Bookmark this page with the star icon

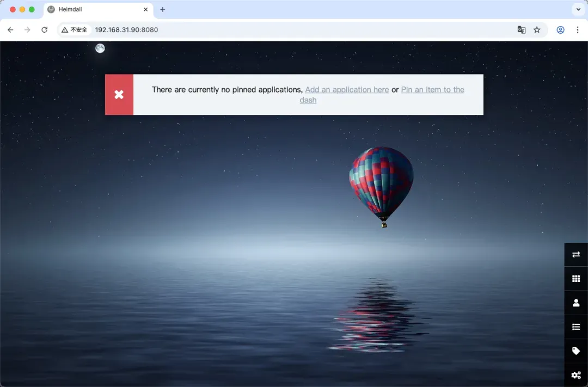[x=537, y=30]
